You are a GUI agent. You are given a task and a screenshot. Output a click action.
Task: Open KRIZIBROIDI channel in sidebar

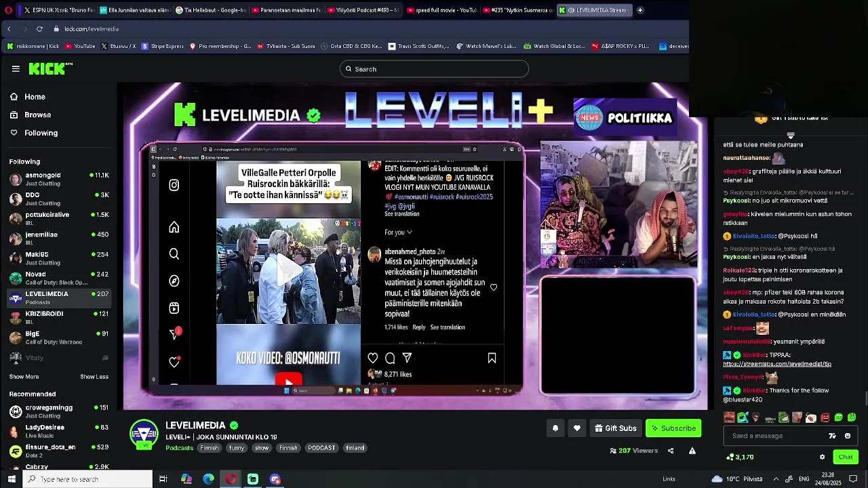pos(58,317)
